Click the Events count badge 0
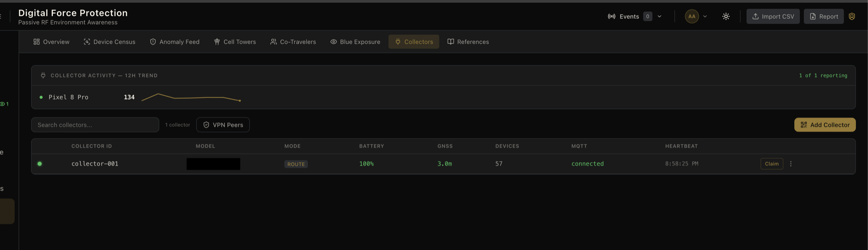 648,17
